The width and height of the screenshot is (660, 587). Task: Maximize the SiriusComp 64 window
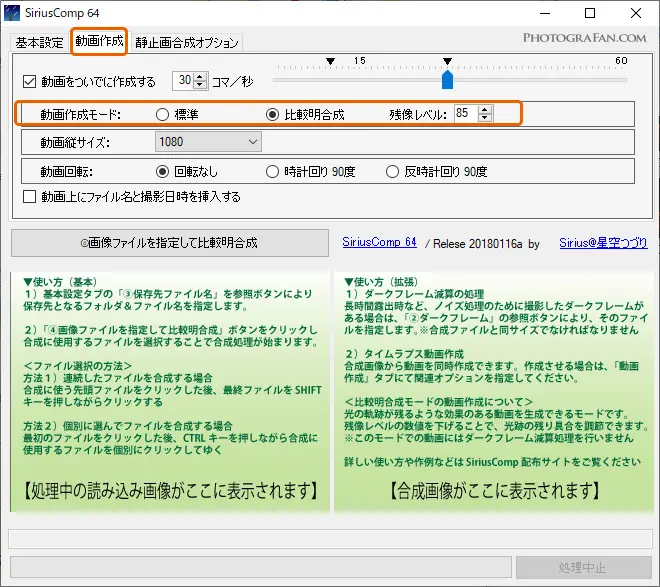(x=590, y=13)
